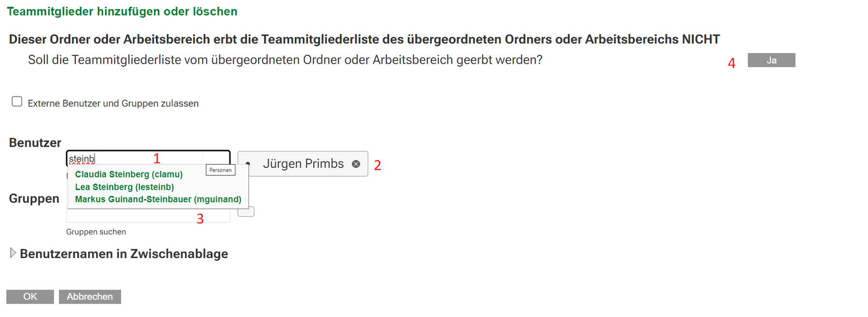Viewport: 868px width, 317px height.
Task: Click the Ja inherit button
Action: click(x=772, y=60)
